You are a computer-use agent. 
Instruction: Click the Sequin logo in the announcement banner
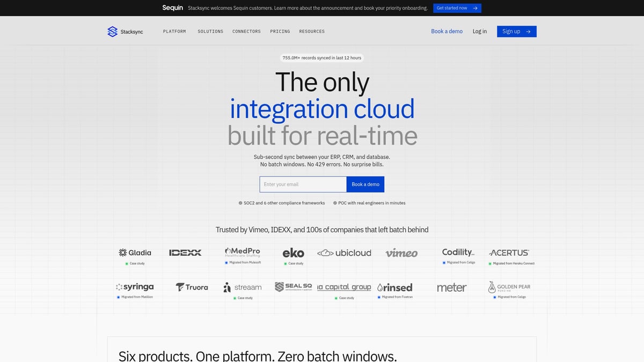172,8
